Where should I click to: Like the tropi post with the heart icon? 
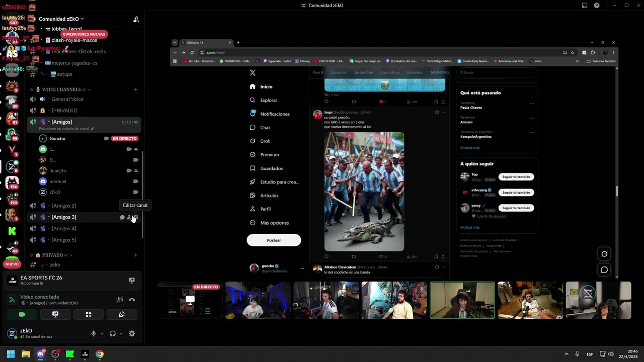pyautogui.click(x=381, y=256)
